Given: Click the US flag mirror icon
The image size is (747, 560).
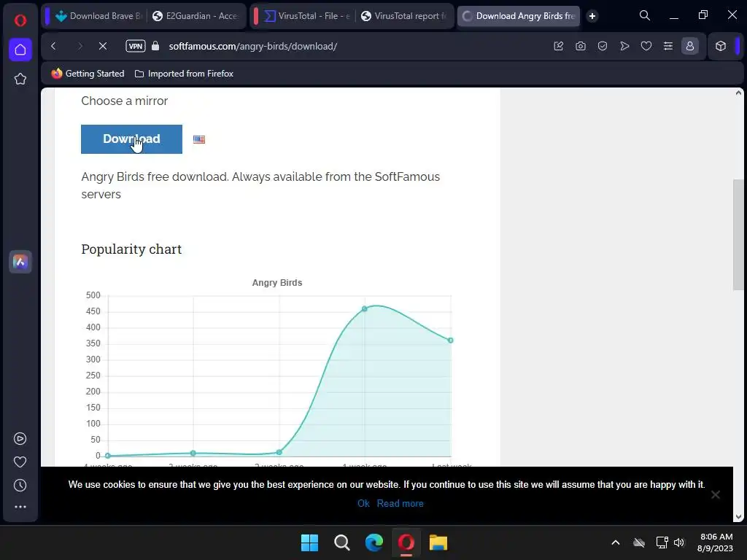Looking at the screenshot, I should (x=199, y=139).
